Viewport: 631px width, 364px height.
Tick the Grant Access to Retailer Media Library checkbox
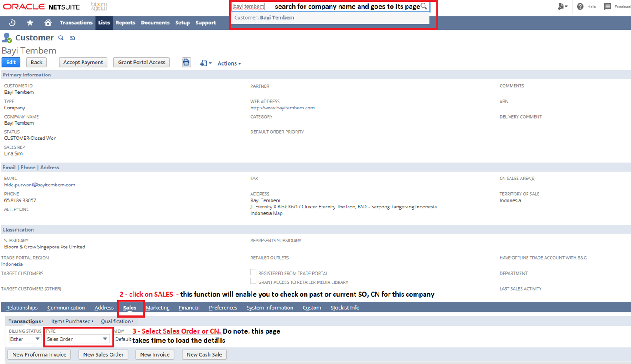(253, 281)
